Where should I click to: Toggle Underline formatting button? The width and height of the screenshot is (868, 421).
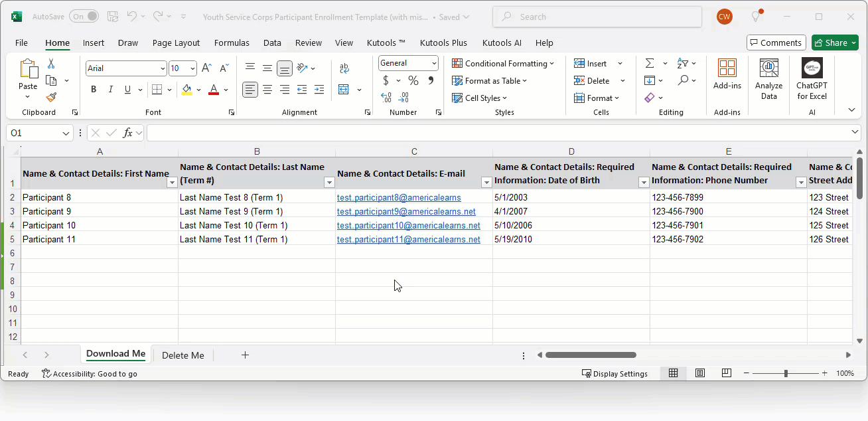pyautogui.click(x=127, y=90)
